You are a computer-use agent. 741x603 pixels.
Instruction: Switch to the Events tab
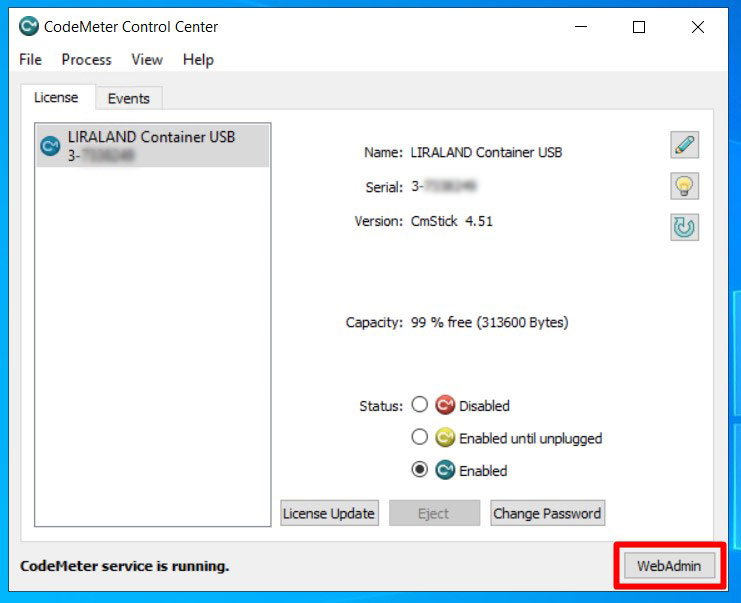[x=129, y=98]
